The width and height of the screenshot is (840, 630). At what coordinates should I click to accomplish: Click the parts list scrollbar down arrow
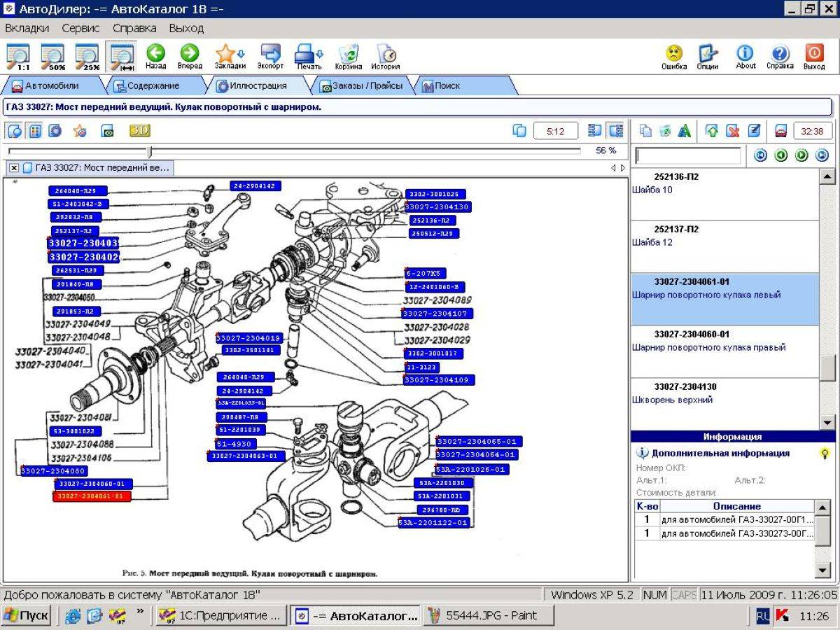point(827,422)
